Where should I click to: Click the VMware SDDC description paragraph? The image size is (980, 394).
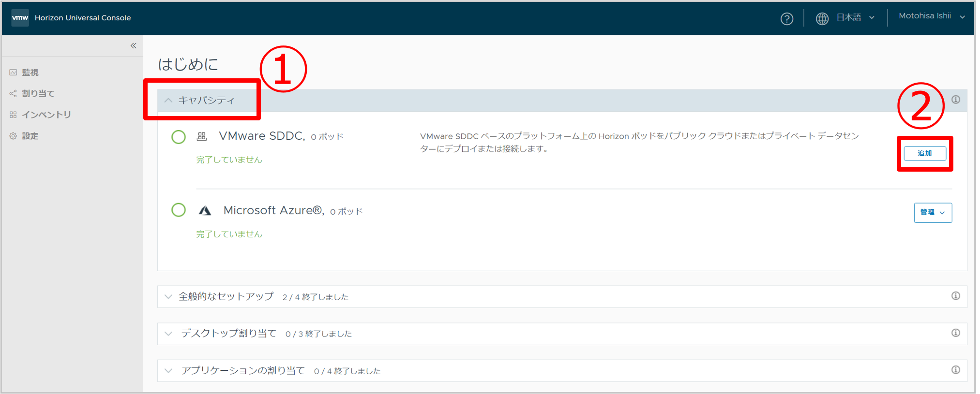pos(639,142)
